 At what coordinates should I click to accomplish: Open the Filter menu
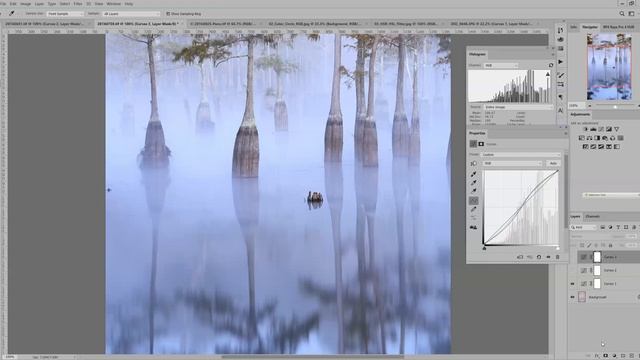pyautogui.click(x=78, y=4)
